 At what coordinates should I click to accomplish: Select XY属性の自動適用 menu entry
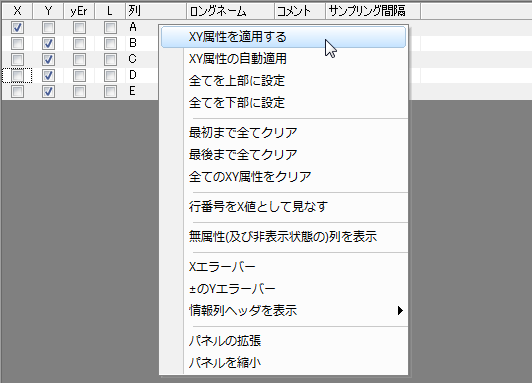283,59
